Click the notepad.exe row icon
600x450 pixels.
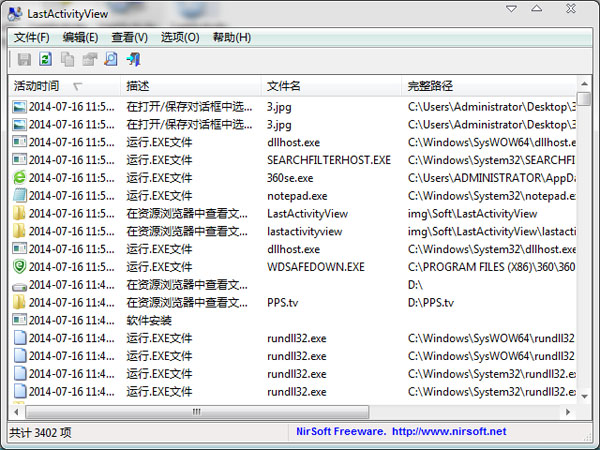pyautogui.click(x=19, y=196)
